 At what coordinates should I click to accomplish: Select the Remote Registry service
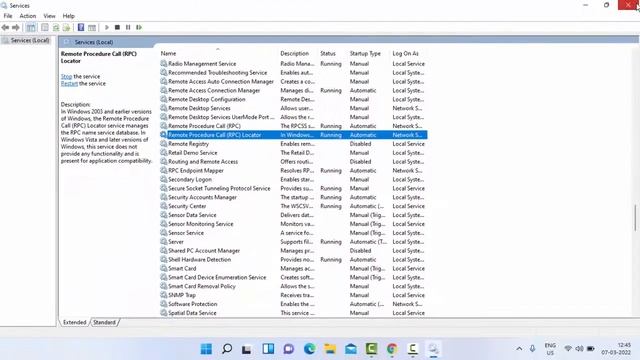[293, 144]
